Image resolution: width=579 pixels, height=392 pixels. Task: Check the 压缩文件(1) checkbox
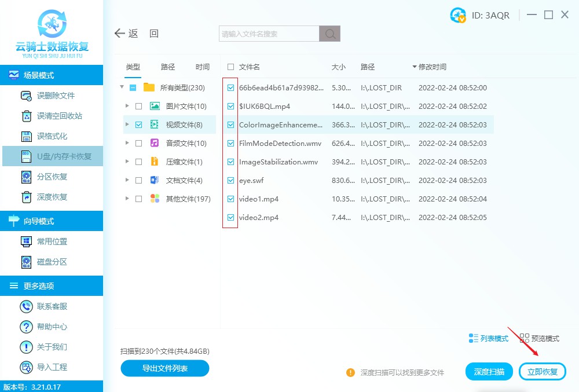pos(139,162)
